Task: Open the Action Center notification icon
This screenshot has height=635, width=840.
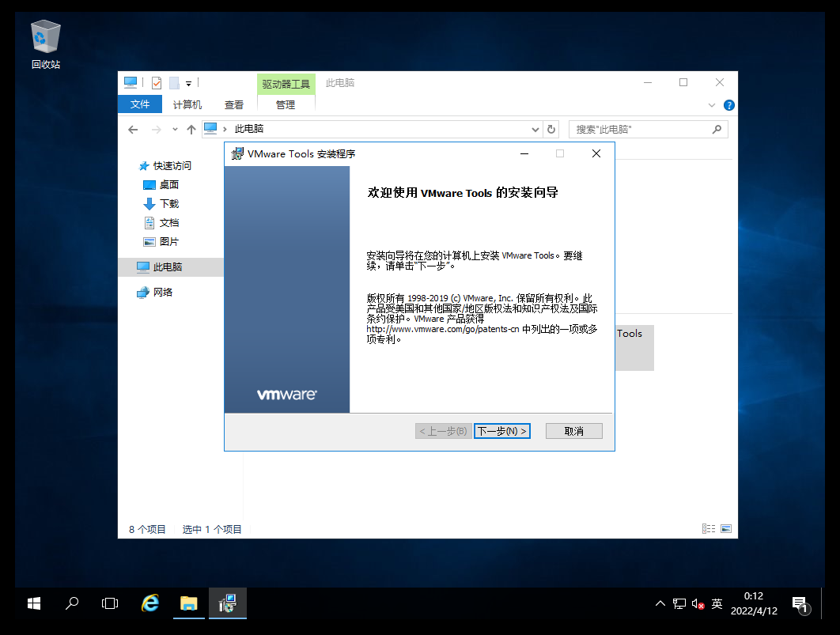Action: (x=801, y=605)
